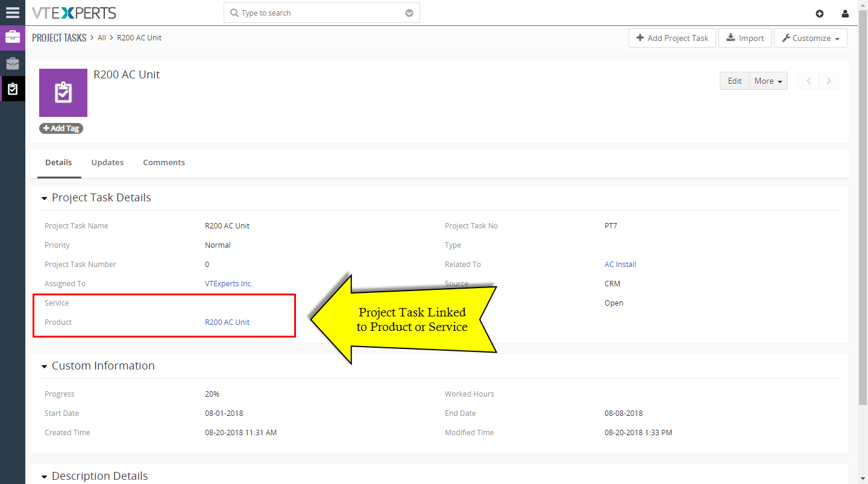
Task: Open the search dropdown arrow
Action: [x=409, y=13]
